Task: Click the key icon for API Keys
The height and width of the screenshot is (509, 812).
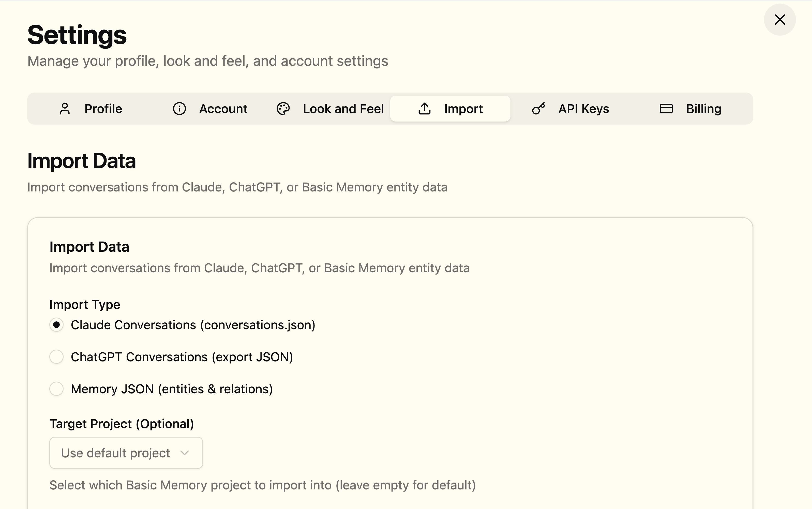Action: tap(538, 109)
